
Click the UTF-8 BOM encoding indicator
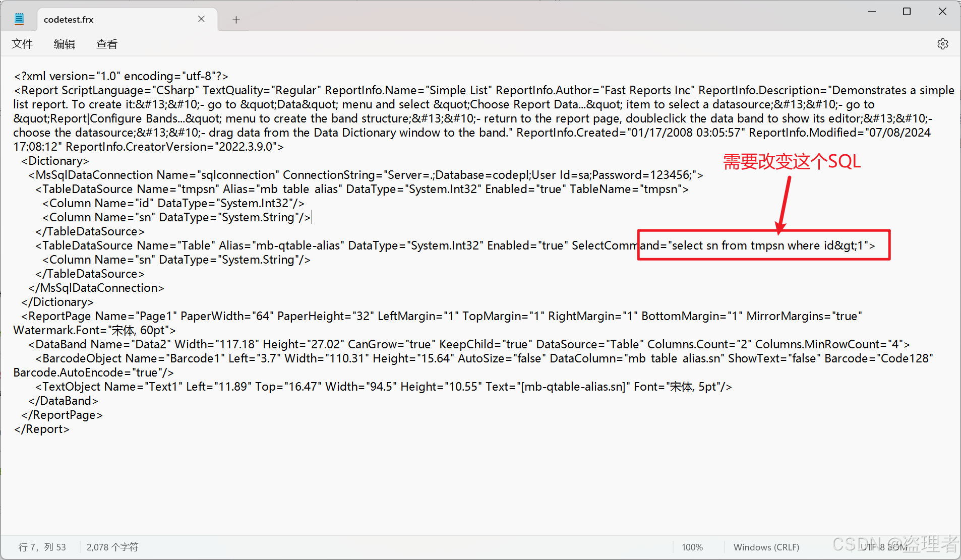coord(883,547)
